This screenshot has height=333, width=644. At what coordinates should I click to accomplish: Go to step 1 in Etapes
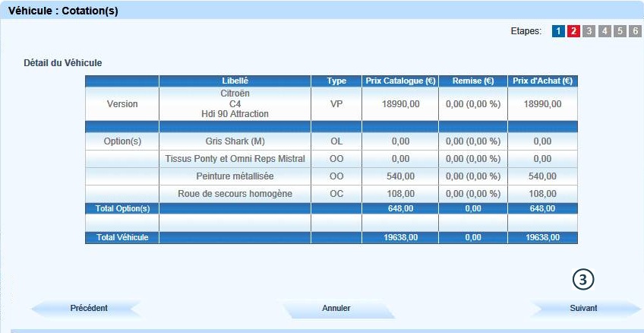pos(558,31)
